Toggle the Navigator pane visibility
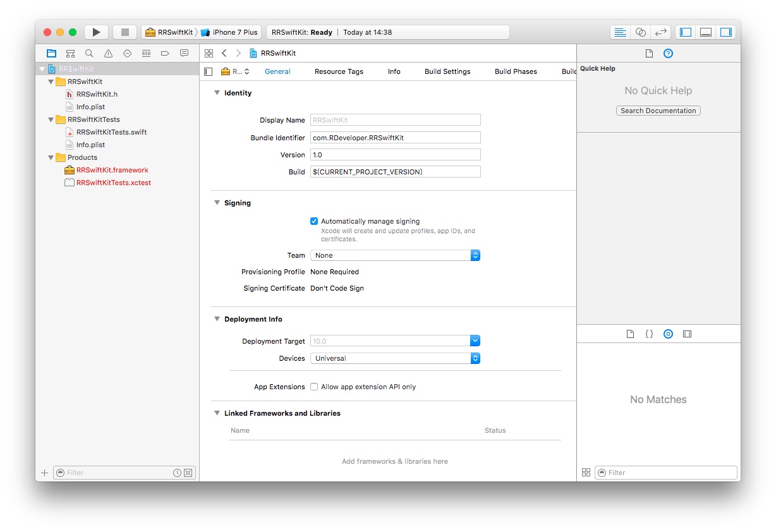 (x=686, y=32)
